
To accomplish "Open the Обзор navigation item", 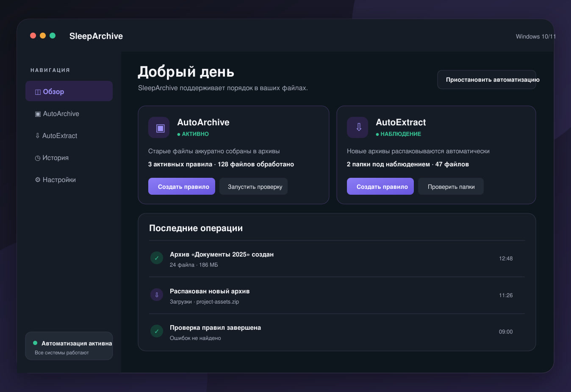I will click(x=69, y=91).
